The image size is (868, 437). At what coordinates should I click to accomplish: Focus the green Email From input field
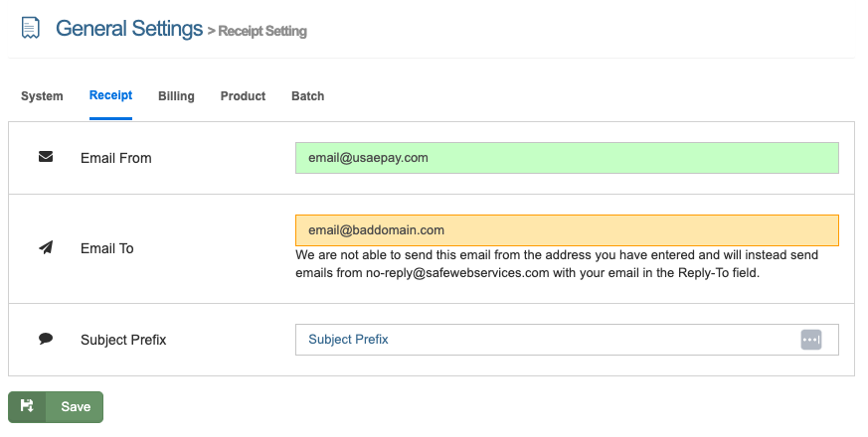(x=567, y=158)
